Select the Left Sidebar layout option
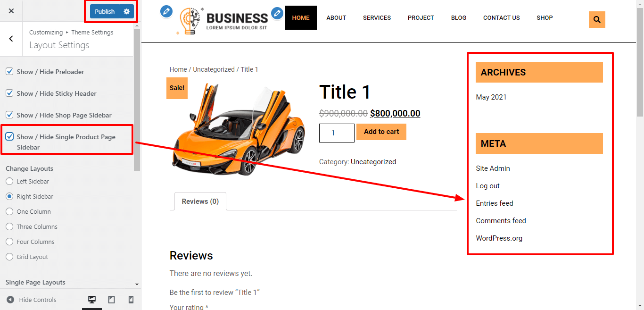 point(9,181)
